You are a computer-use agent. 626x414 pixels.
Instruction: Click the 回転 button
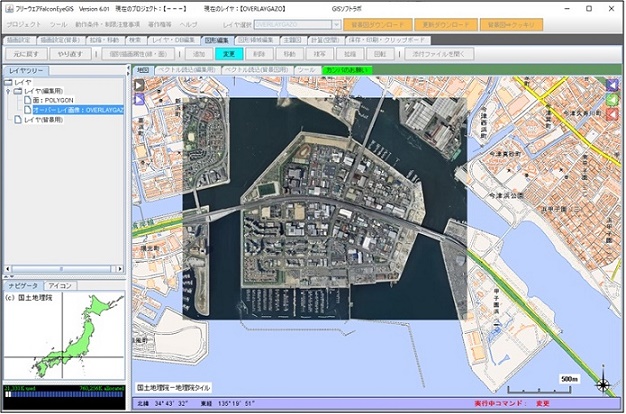(x=380, y=54)
